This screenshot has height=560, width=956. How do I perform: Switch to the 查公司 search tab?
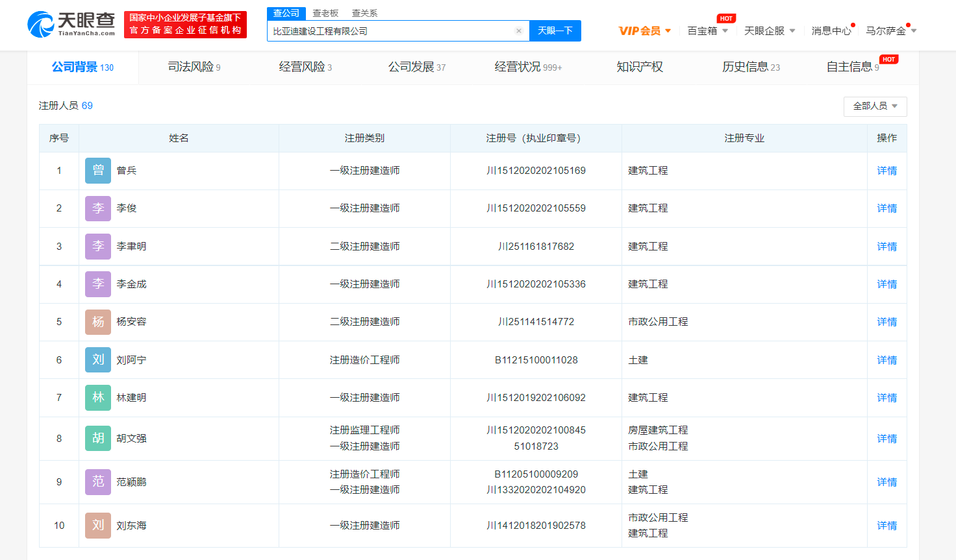tap(286, 13)
